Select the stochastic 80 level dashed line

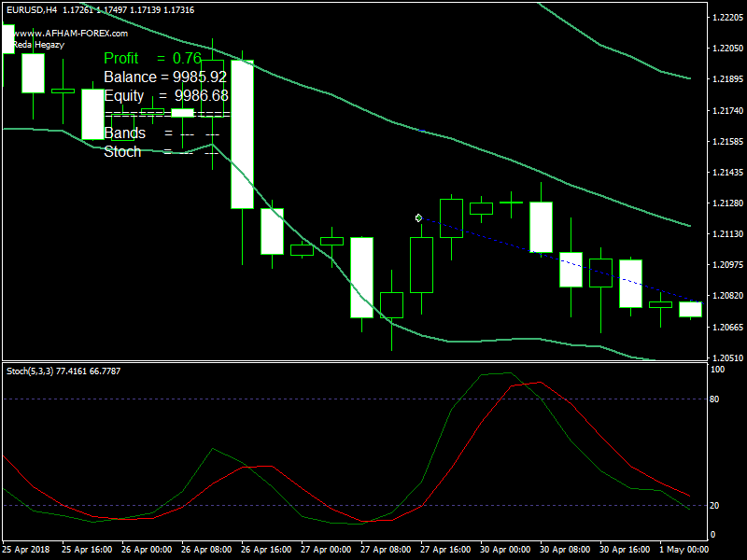pos(280,399)
